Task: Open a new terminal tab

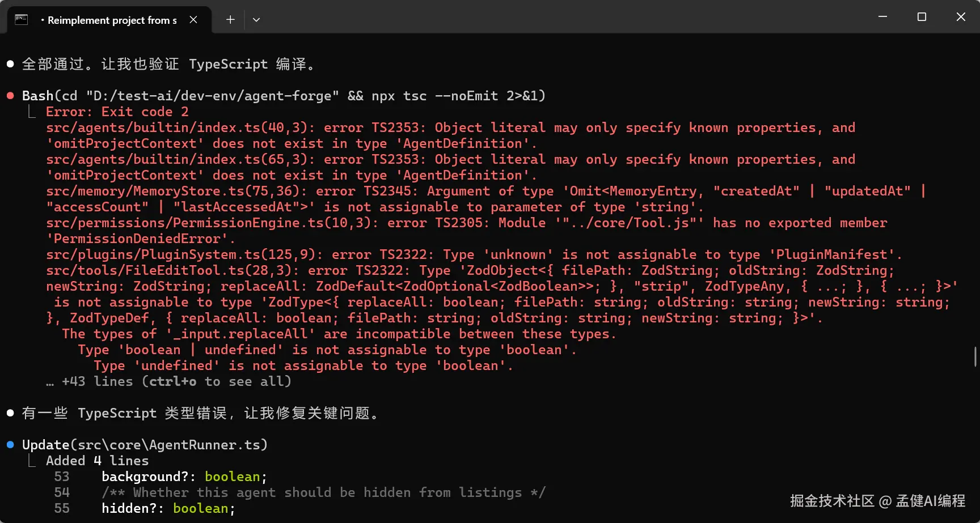Action: (x=230, y=20)
